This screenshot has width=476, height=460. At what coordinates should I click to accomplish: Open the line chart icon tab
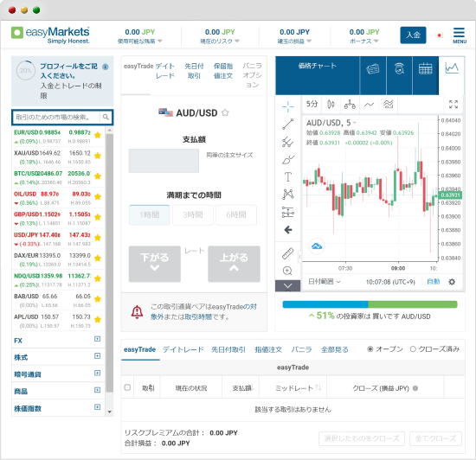pos(452,68)
